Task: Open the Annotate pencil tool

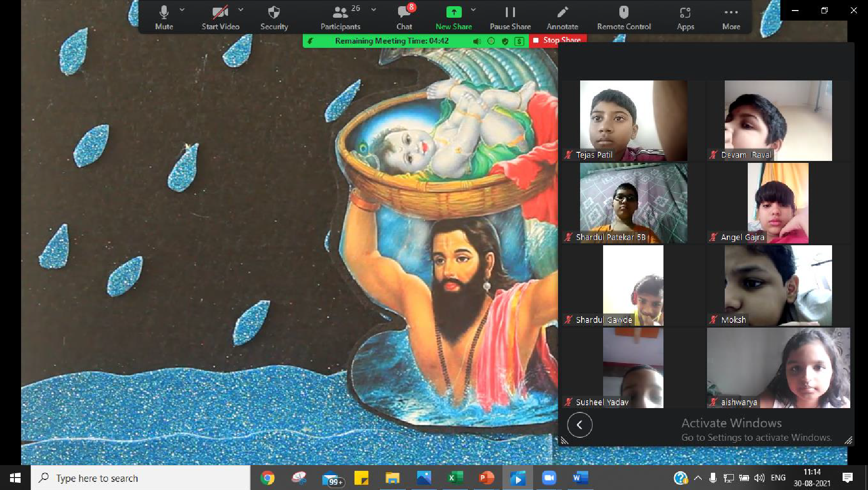Action: point(562,17)
